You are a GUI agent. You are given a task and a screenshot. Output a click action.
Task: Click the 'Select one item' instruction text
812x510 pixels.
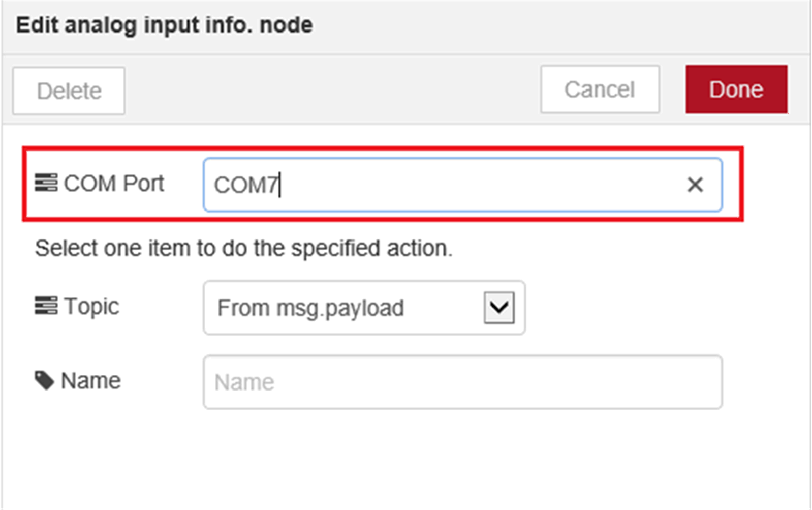click(x=243, y=249)
